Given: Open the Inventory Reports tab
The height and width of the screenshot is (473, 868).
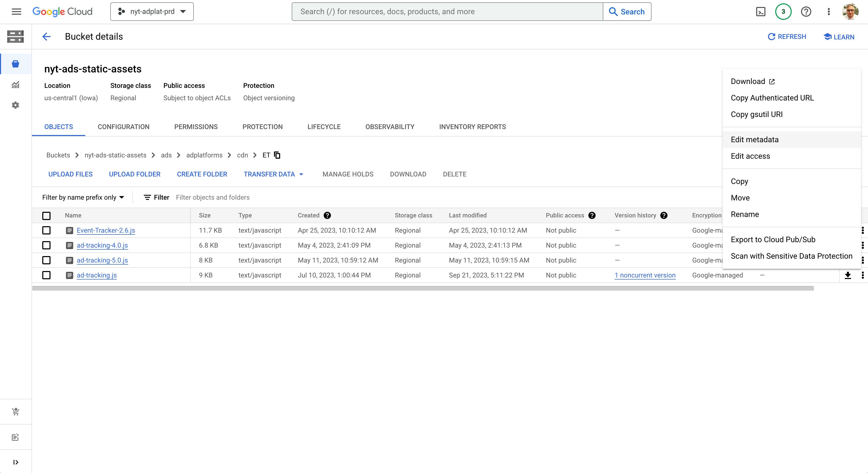Looking at the screenshot, I should pyautogui.click(x=472, y=127).
